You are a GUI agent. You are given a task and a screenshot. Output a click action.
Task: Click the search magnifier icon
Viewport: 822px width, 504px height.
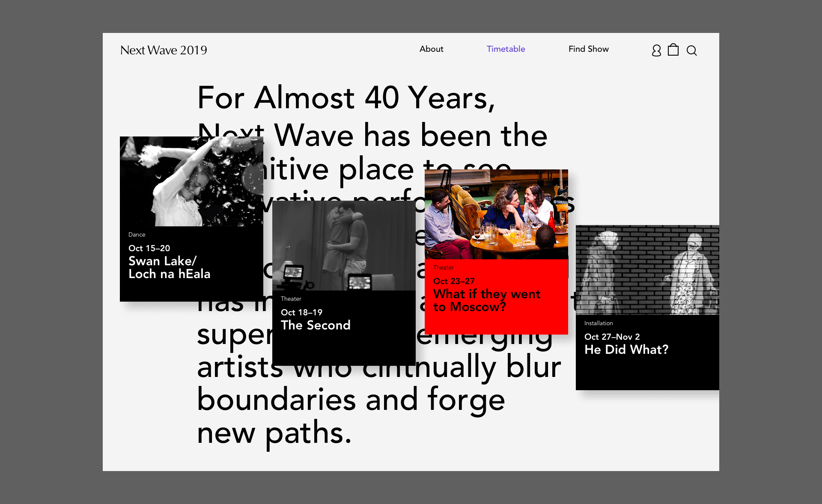692,50
